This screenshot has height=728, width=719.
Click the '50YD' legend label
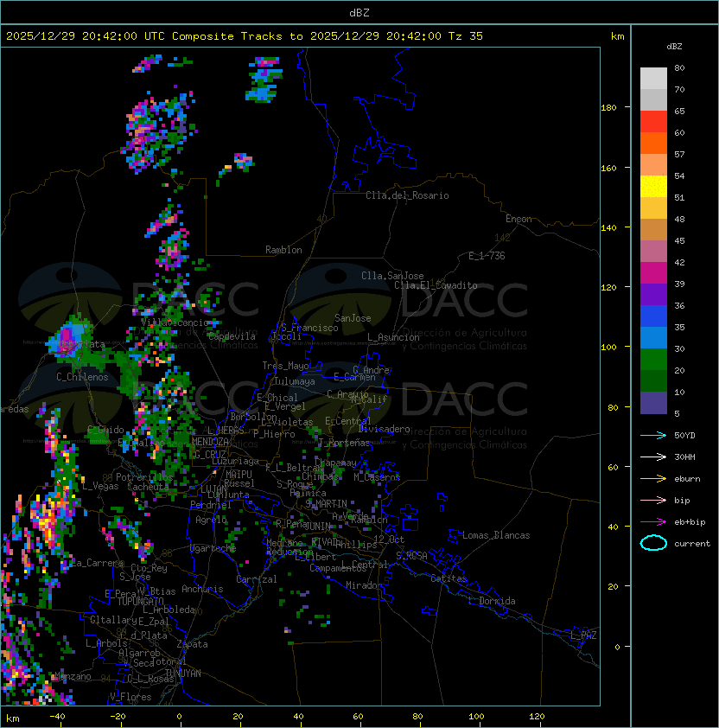[x=684, y=435]
